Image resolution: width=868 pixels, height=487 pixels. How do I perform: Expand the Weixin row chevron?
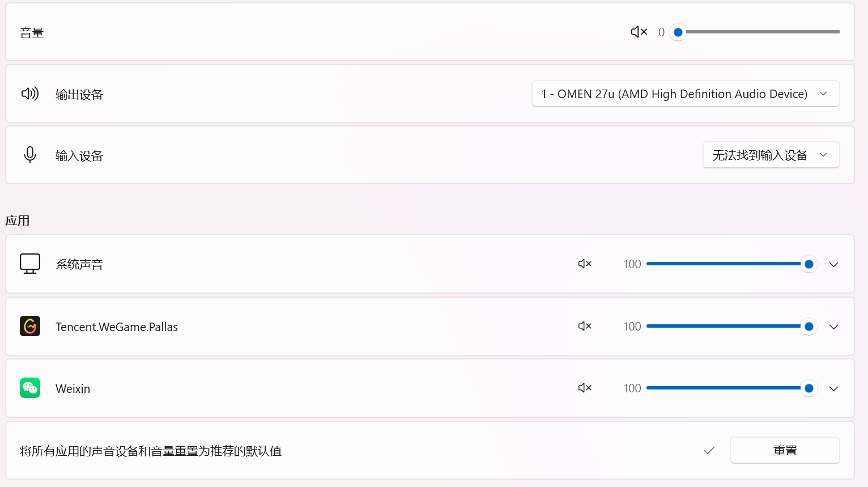coord(833,388)
